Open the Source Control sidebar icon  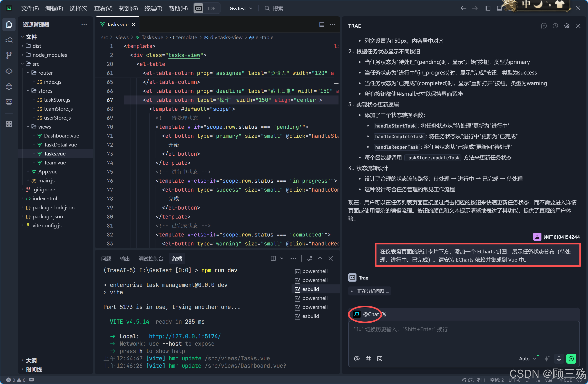9,55
